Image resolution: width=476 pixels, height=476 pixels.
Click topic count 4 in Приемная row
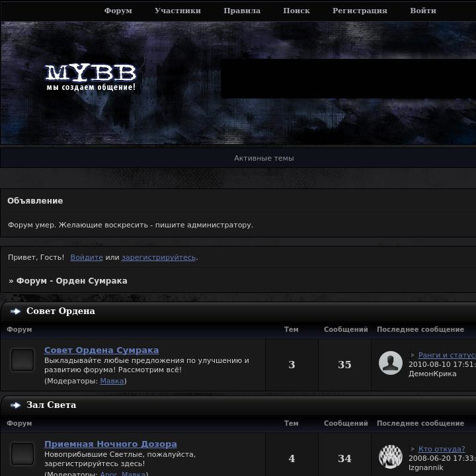click(292, 459)
